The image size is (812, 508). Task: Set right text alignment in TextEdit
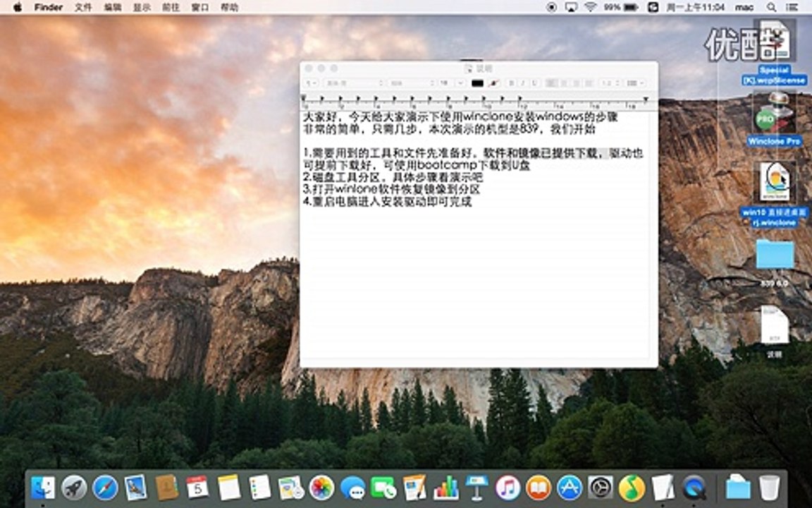[577, 83]
